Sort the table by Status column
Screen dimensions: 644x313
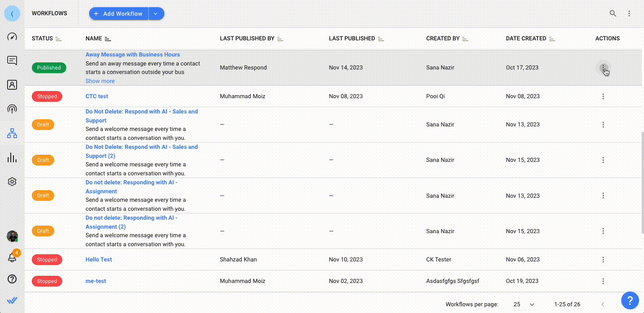tap(59, 39)
